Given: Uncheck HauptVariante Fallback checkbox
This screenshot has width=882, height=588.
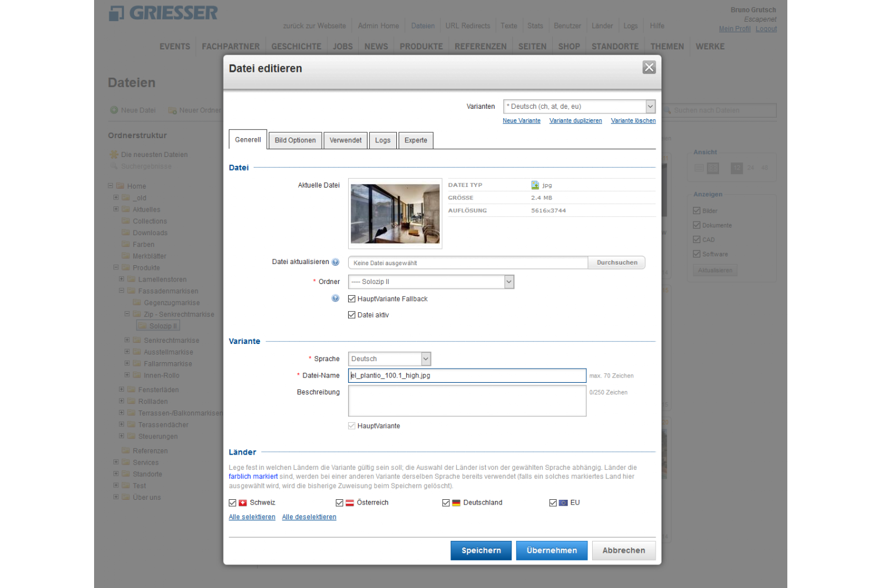Looking at the screenshot, I should pos(352,299).
